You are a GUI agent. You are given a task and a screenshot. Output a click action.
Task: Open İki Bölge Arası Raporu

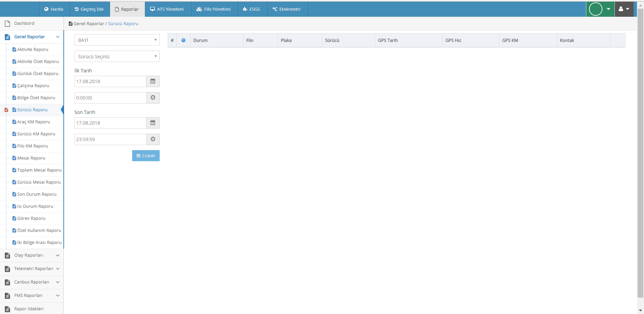coord(40,242)
